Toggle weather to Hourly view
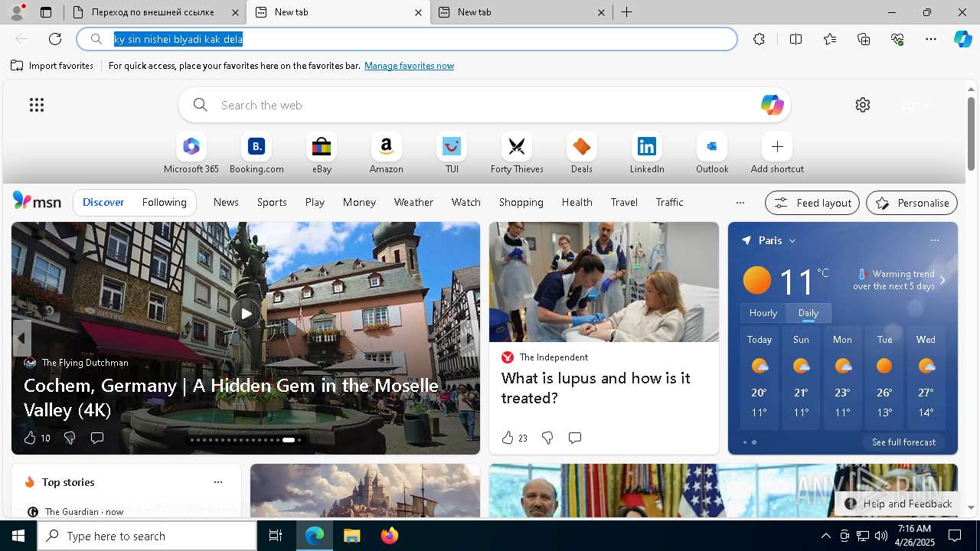The height and width of the screenshot is (551, 980). 763,313
